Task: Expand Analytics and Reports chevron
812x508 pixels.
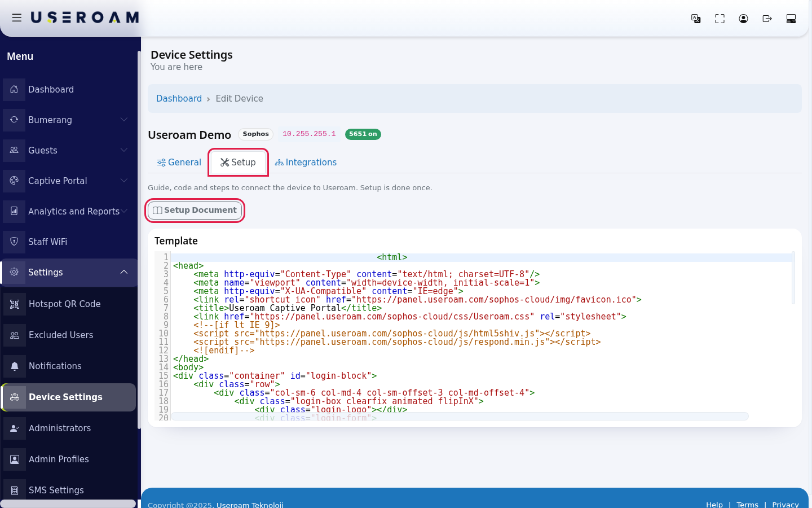Action: (x=124, y=211)
